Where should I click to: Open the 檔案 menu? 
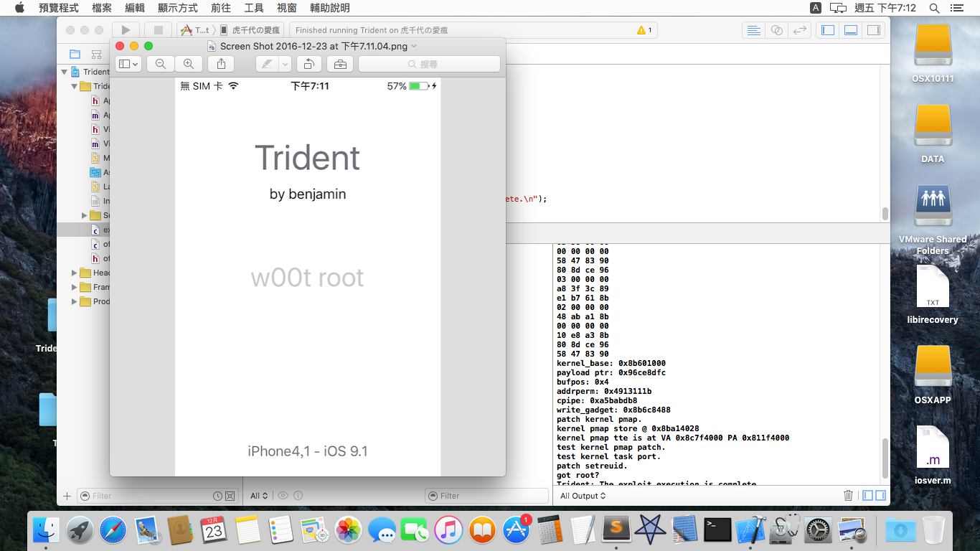(x=102, y=8)
